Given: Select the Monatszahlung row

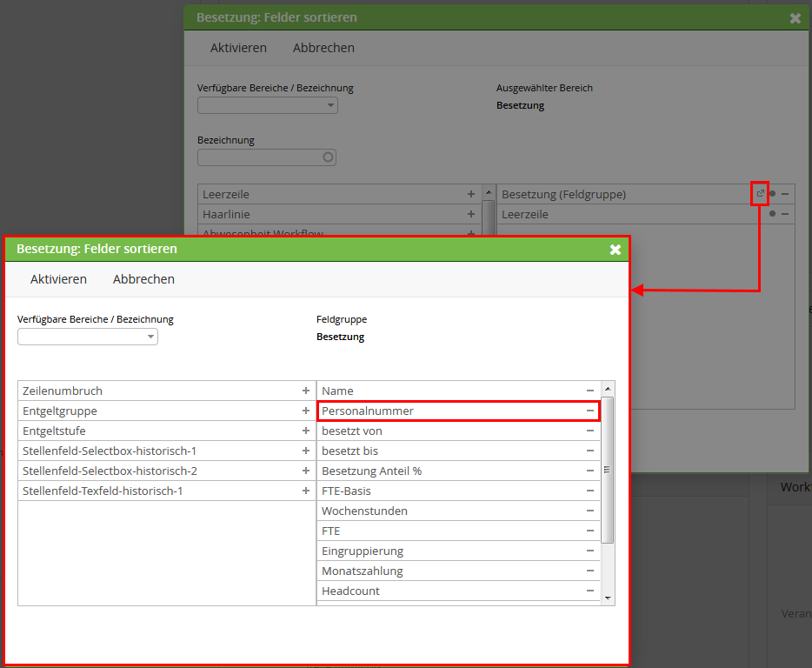Looking at the screenshot, I should point(458,571).
